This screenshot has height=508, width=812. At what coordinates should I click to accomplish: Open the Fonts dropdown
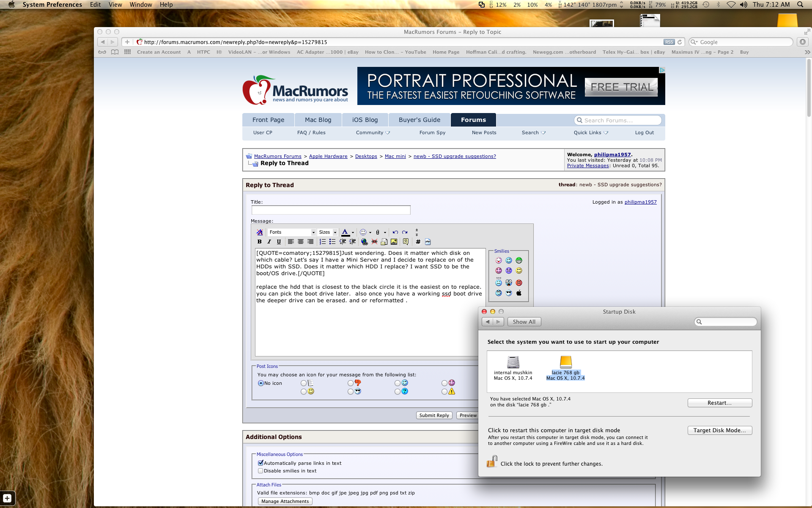(x=292, y=232)
